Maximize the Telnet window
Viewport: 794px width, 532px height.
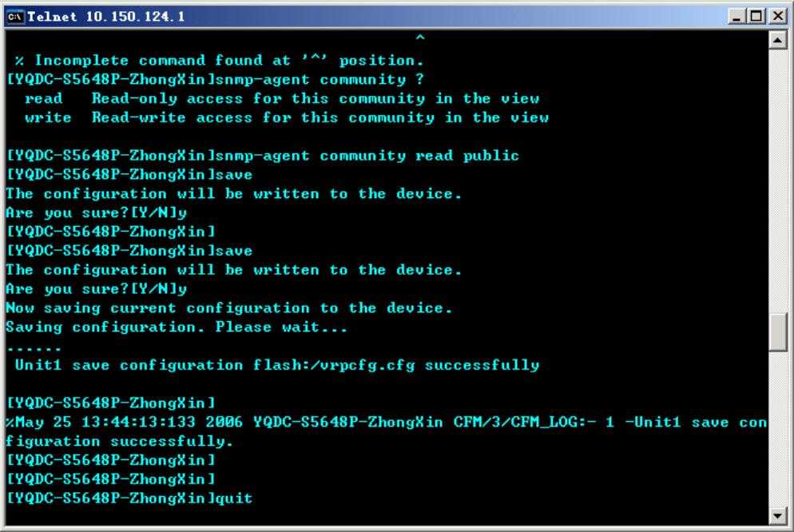coord(756,17)
